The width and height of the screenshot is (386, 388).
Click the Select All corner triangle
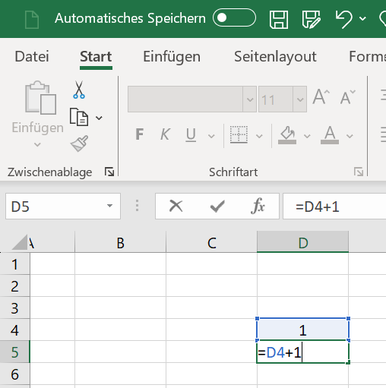click(20, 242)
